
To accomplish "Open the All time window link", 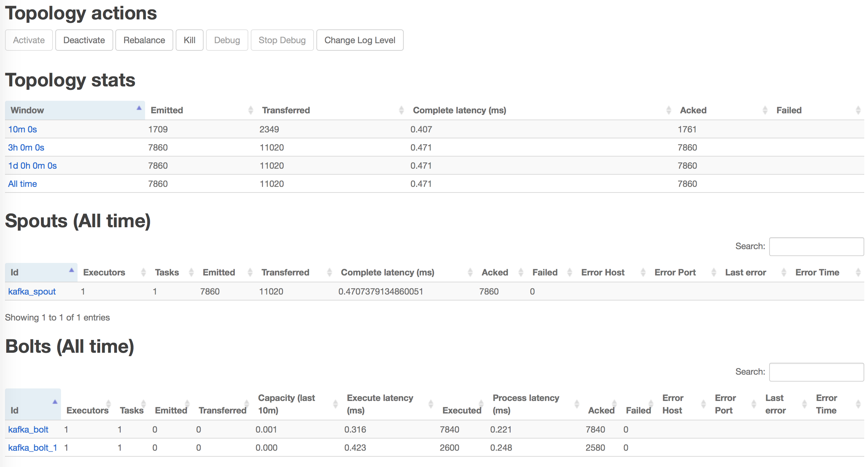I will click(23, 184).
